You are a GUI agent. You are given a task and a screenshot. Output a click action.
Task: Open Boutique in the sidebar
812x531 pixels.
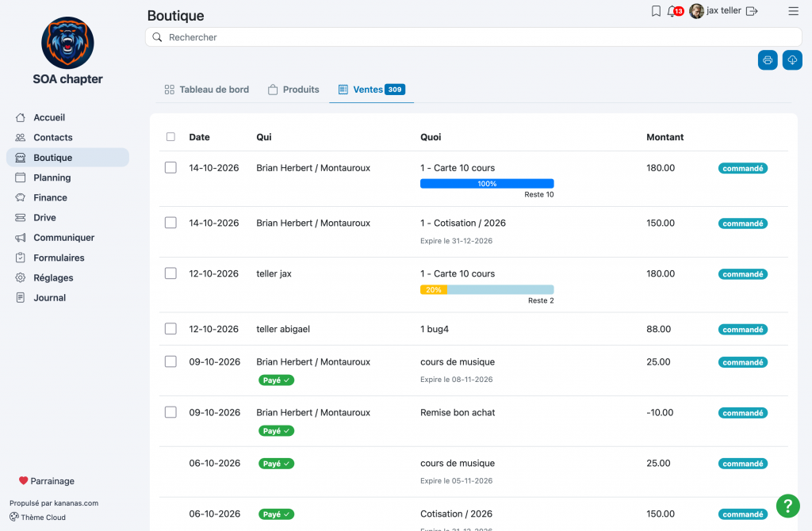click(x=68, y=158)
